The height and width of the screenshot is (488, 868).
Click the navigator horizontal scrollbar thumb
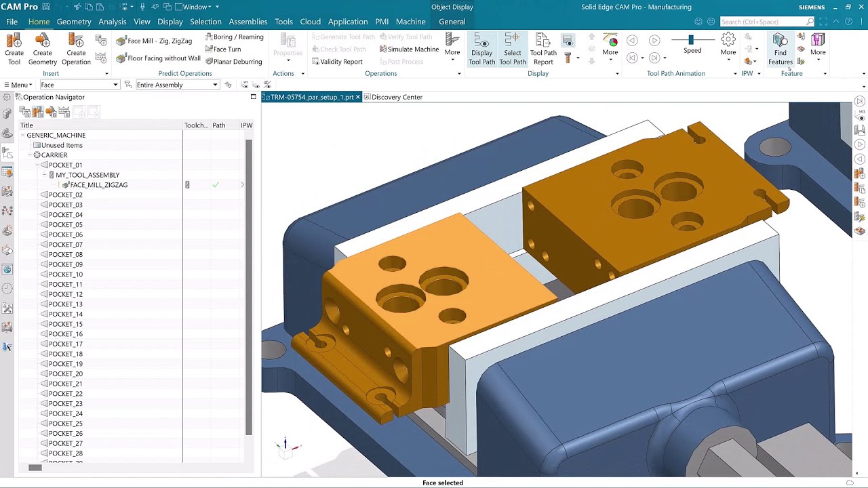point(35,468)
